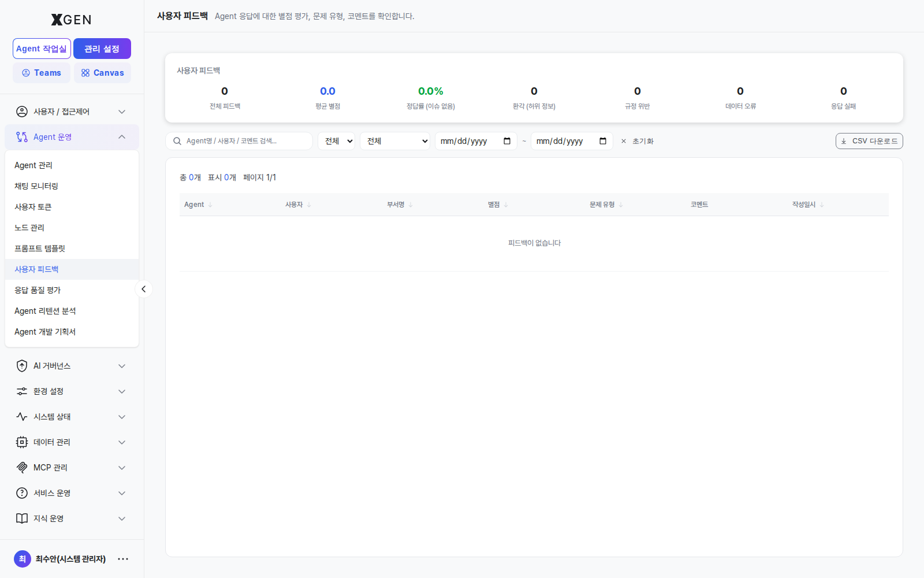The height and width of the screenshot is (578, 924).
Task: Open 사용자 토큰 menu item
Action: (x=72, y=207)
